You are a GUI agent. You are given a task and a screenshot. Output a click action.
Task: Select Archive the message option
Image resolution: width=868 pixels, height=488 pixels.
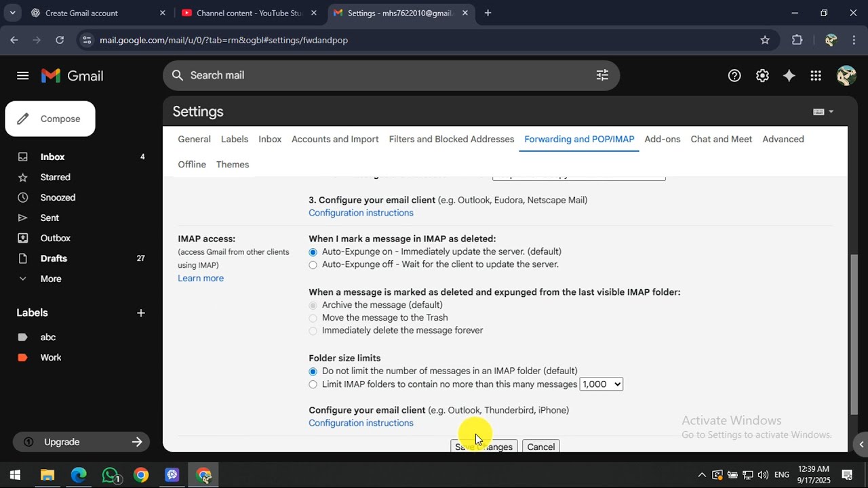coord(313,306)
